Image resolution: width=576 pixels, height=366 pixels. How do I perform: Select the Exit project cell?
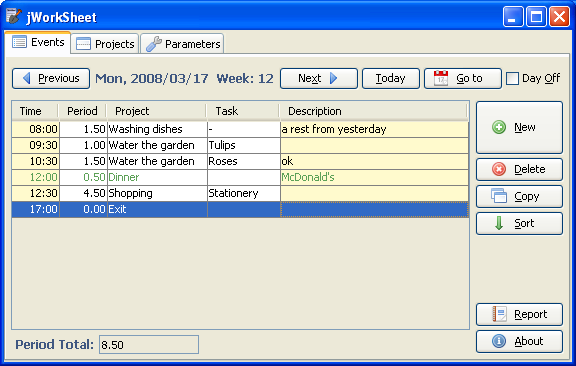[x=157, y=209]
